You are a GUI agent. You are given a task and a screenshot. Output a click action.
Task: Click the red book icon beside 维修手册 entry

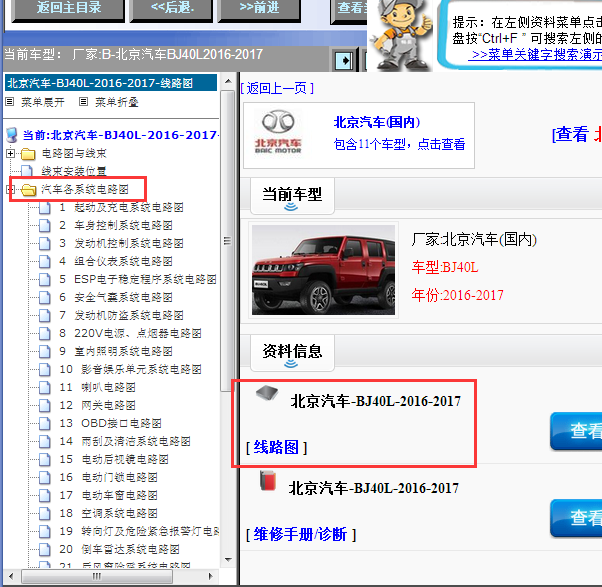pyautogui.click(x=268, y=480)
